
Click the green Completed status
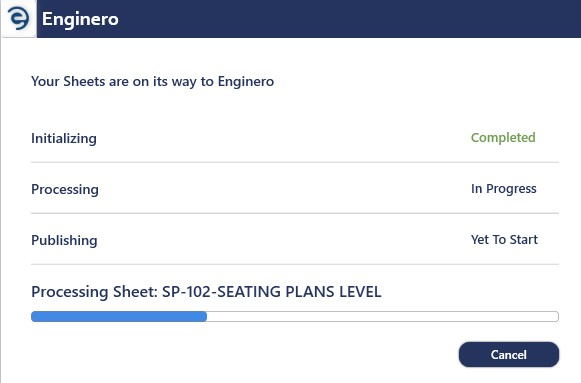pos(503,137)
